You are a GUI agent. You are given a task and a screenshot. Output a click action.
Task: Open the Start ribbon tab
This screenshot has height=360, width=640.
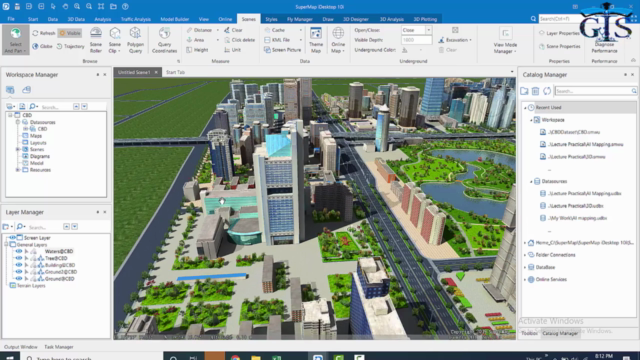[33, 19]
